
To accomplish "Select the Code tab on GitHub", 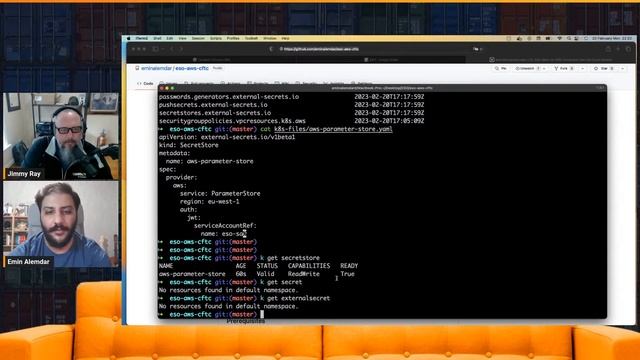I will 145,83.
